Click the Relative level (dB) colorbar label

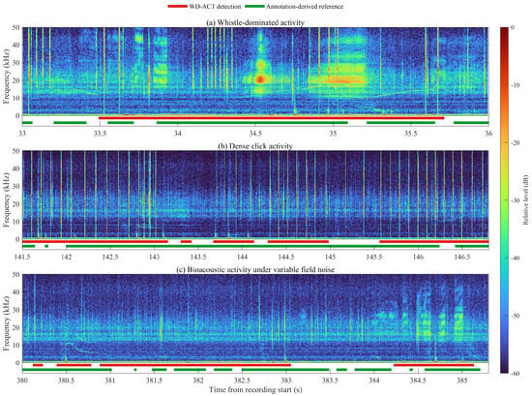coord(525,200)
